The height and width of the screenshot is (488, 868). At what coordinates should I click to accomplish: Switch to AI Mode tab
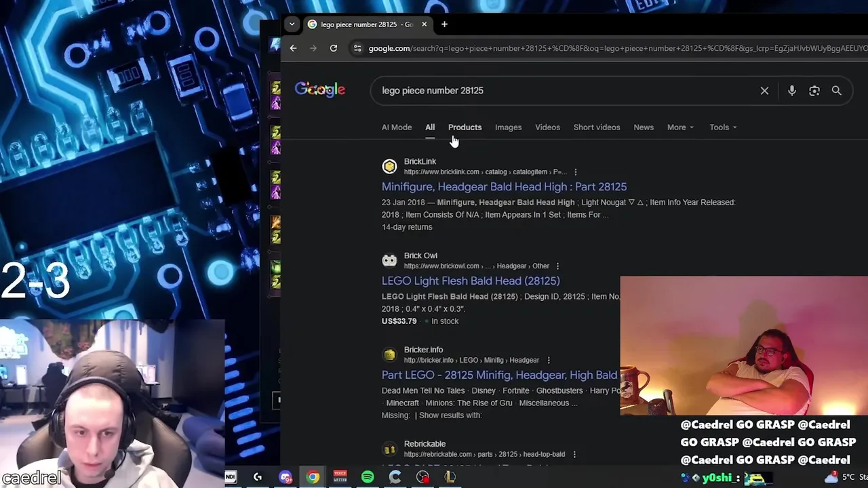[397, 127]
